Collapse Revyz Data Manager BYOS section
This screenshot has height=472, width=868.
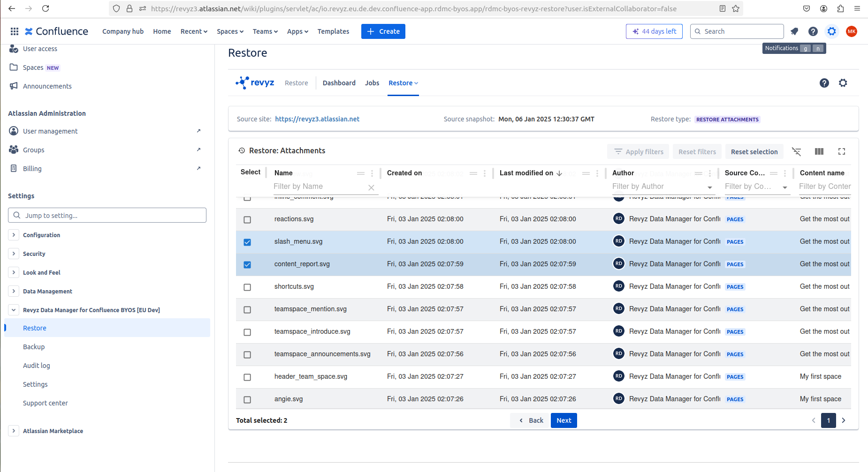pos(14,310)
